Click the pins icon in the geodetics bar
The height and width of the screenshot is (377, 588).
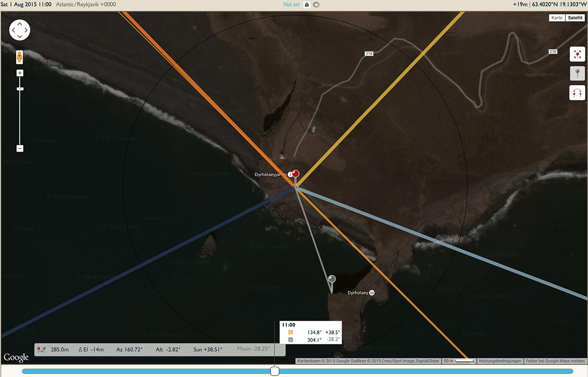pyautogui.click(x=41, y=350)
